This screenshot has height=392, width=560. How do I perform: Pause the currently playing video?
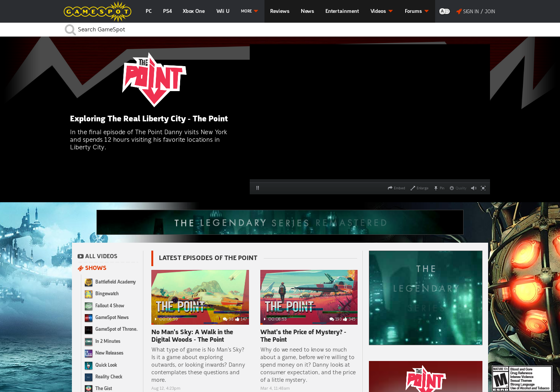click(x=258, y=187)
